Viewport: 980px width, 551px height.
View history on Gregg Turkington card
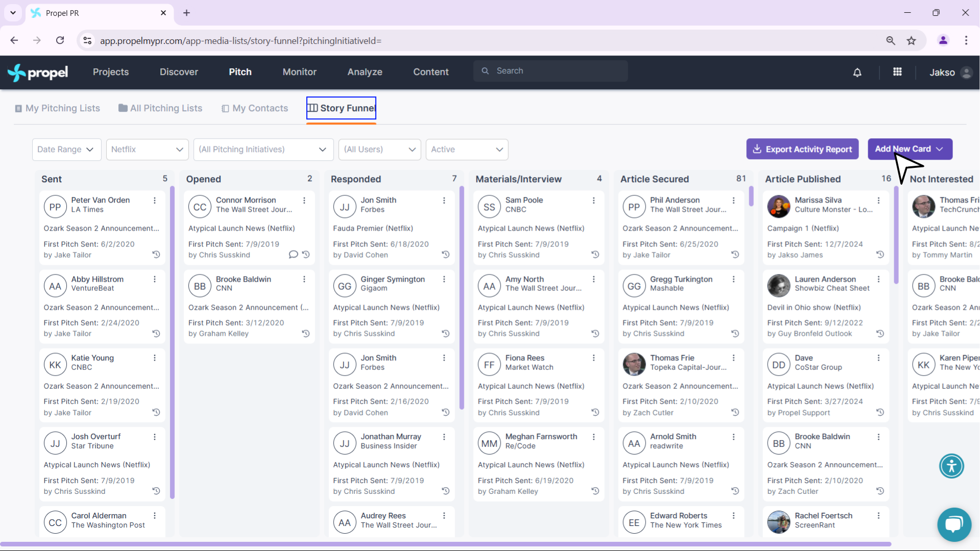[735, 334]
